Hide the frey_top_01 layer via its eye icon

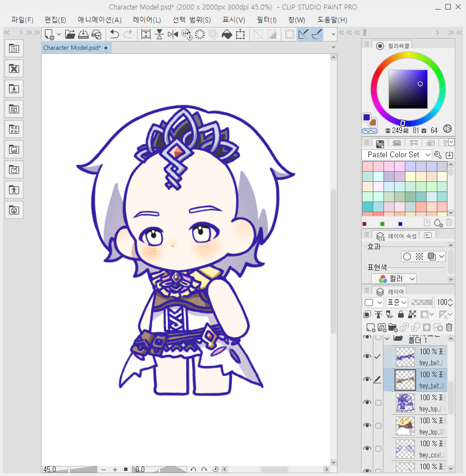click(367, 425)
